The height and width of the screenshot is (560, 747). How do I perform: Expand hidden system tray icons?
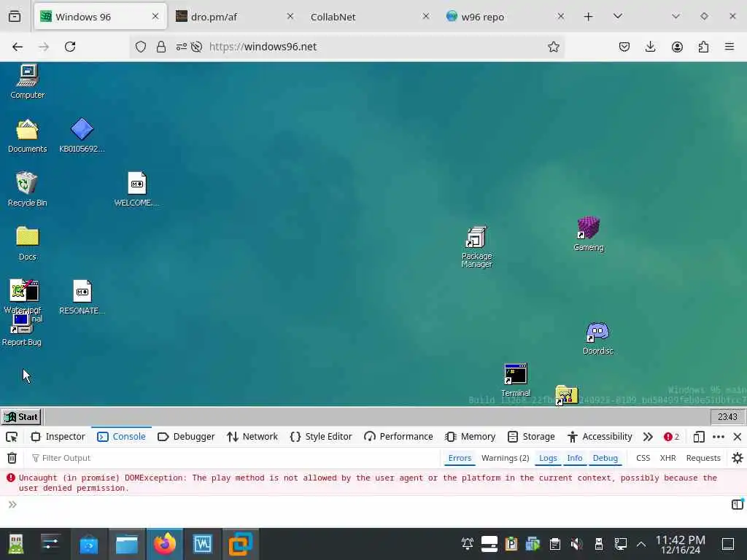click(641, 544)
